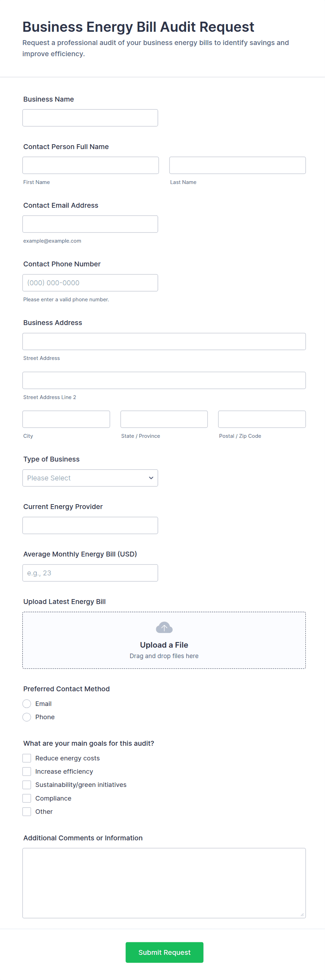This screenshot has width=325, height=980.
Task: Grab the comments textarea resize handle
Action: 302,915
